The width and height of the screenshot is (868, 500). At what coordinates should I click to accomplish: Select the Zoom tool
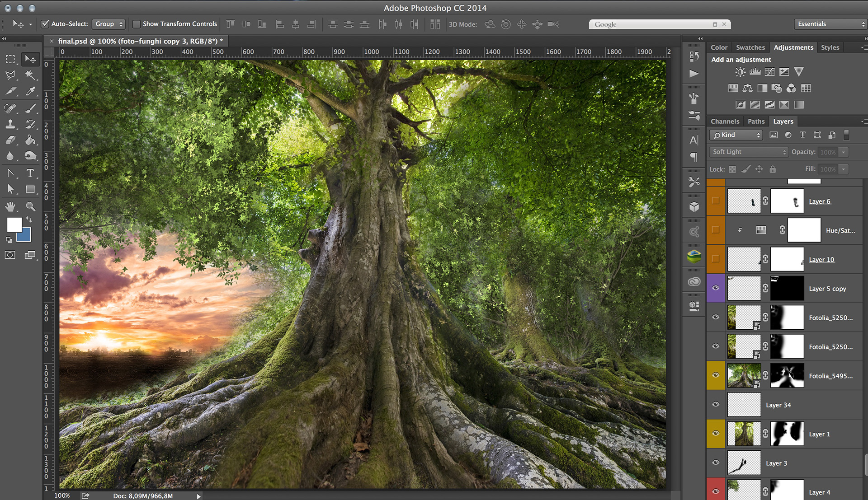pos(30,206)
